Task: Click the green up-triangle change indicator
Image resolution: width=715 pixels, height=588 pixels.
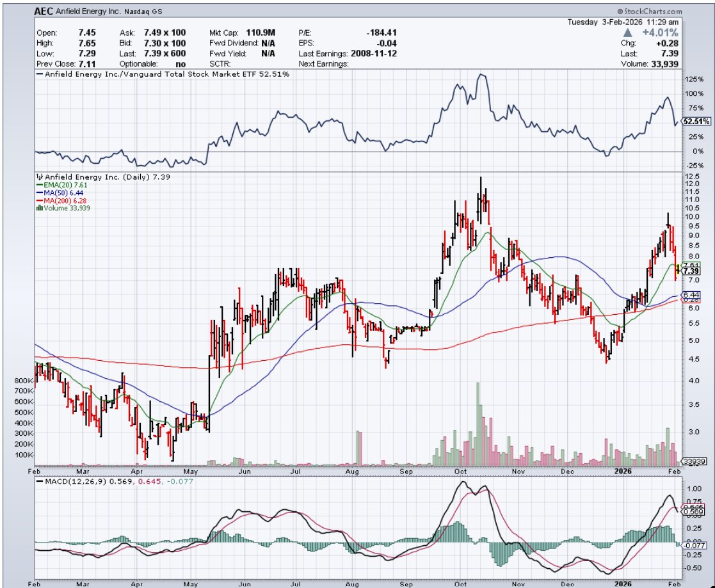Action: coord(628,33)
